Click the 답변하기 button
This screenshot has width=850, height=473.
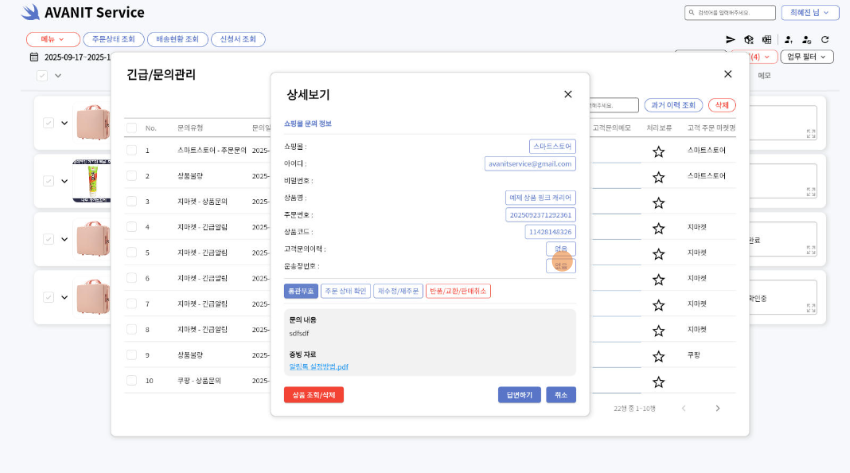(519, 395)
